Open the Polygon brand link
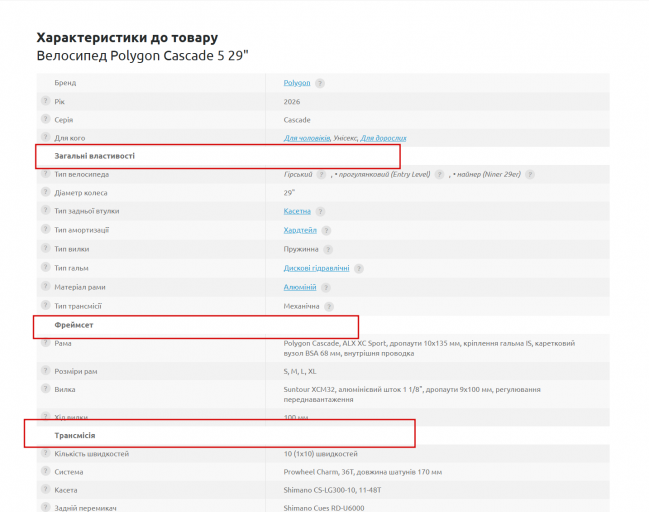 tap(297, 83)
